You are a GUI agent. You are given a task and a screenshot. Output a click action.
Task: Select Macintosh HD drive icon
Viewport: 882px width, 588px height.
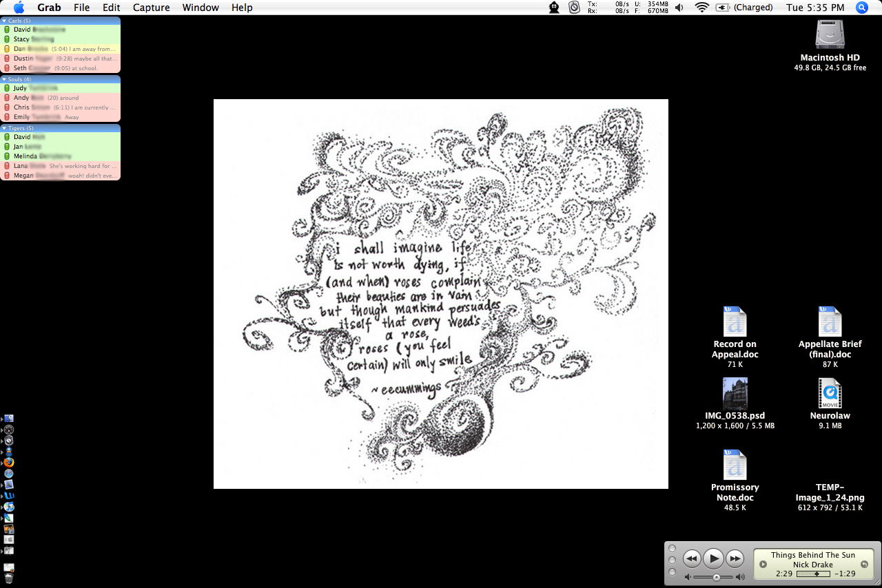coord(830,34)
